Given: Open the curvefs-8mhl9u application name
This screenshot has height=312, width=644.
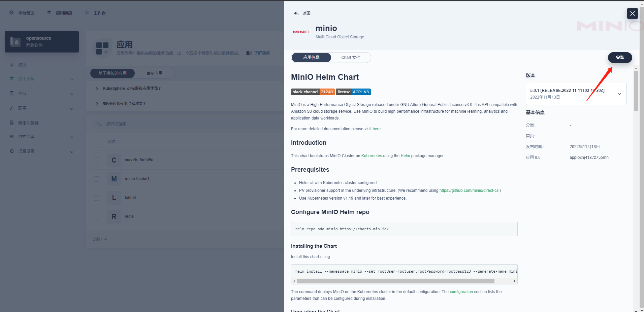Looking at the screenshot, I should tap(139, 160).
